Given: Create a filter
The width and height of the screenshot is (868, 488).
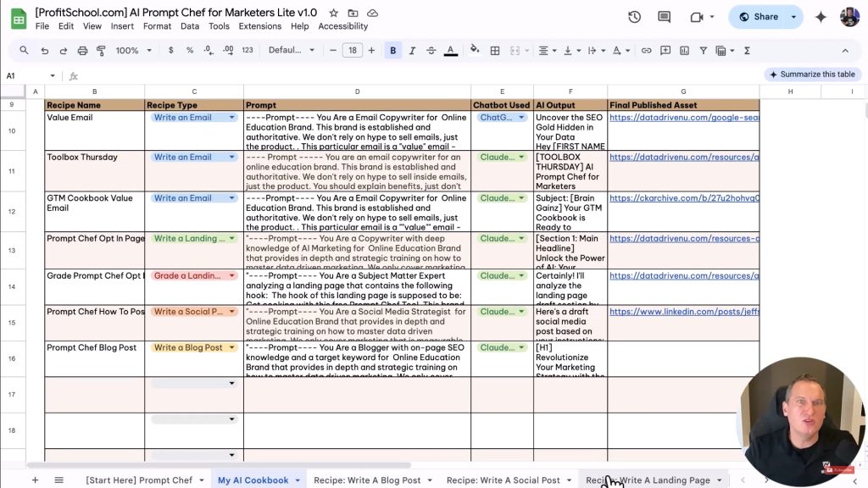Looking at the screenshot, I should (703, 50).
